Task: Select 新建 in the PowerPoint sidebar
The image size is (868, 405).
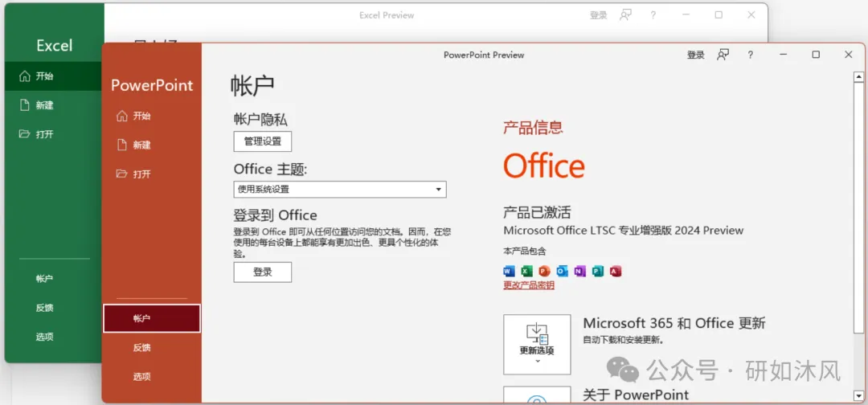Action: (x=152, y=145)
